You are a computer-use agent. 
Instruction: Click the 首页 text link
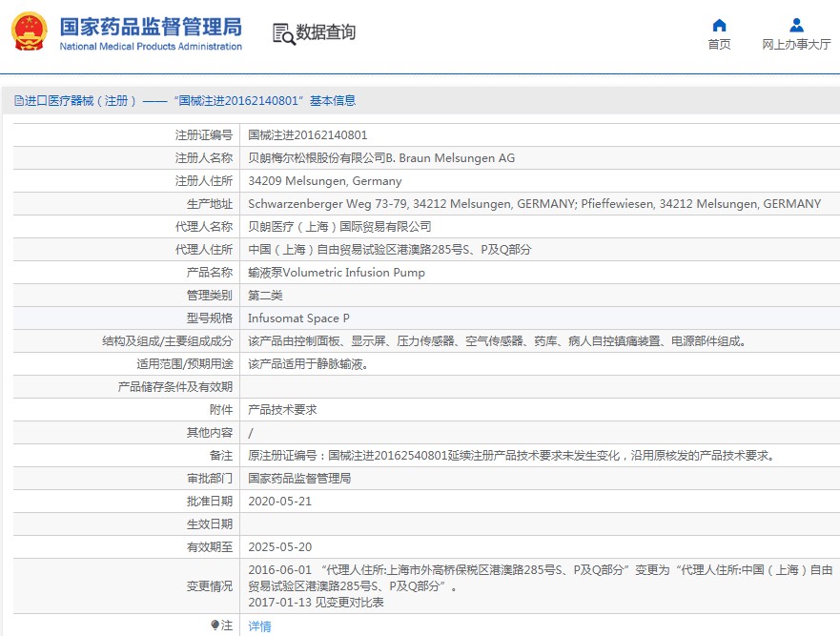(x=719, y=45)
